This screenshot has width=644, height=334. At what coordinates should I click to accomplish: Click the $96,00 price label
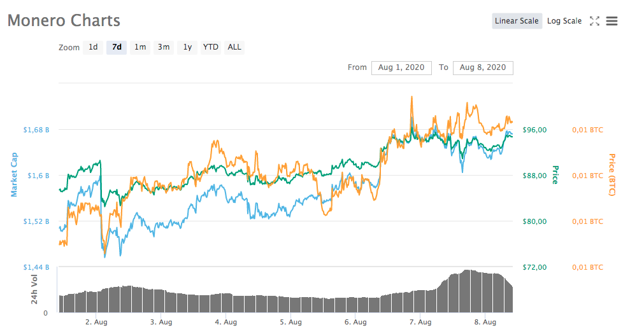534,130
